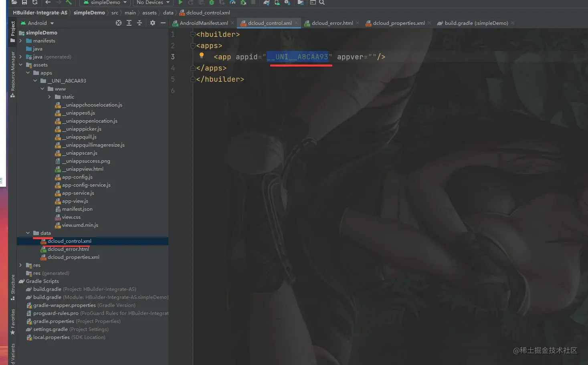The height and width of the screenshot is (365, 588).
Task: Switch to the dcloud_properties.xml tab
Action: tap(398, 23)
